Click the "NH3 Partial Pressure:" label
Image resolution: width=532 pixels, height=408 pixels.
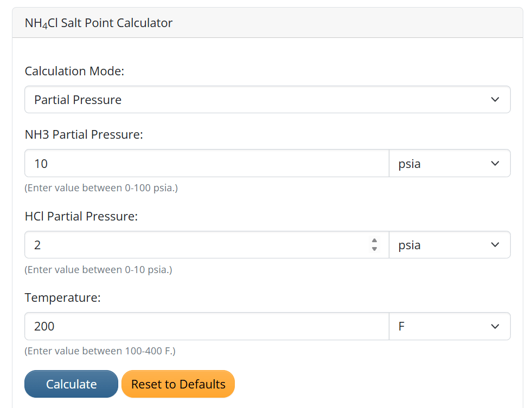coord(84,134)
